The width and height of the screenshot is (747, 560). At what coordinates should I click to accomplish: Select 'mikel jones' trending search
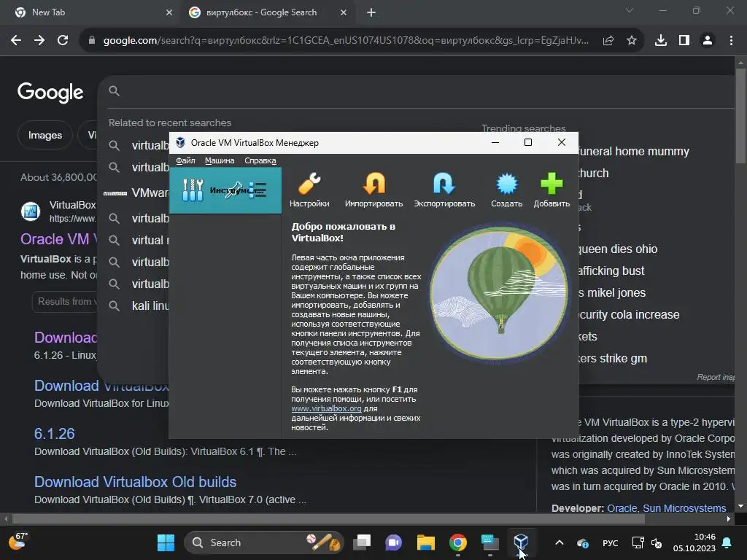[612, 293]
